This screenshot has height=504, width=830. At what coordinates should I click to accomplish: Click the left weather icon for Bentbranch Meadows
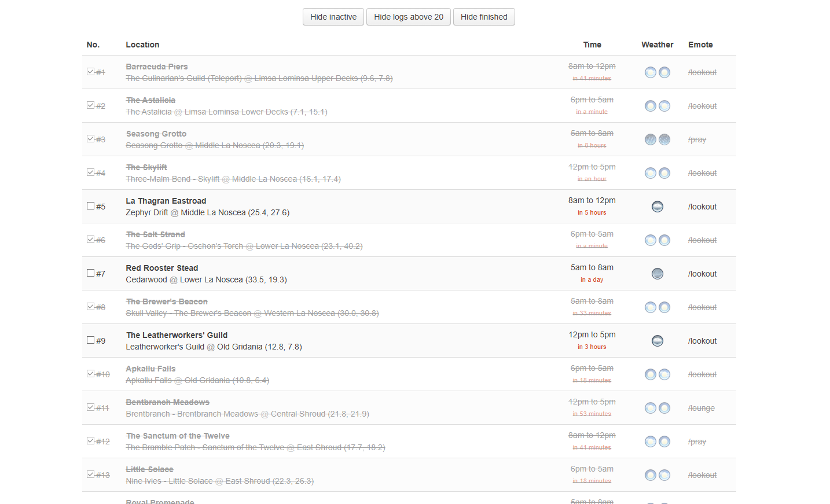651,408
